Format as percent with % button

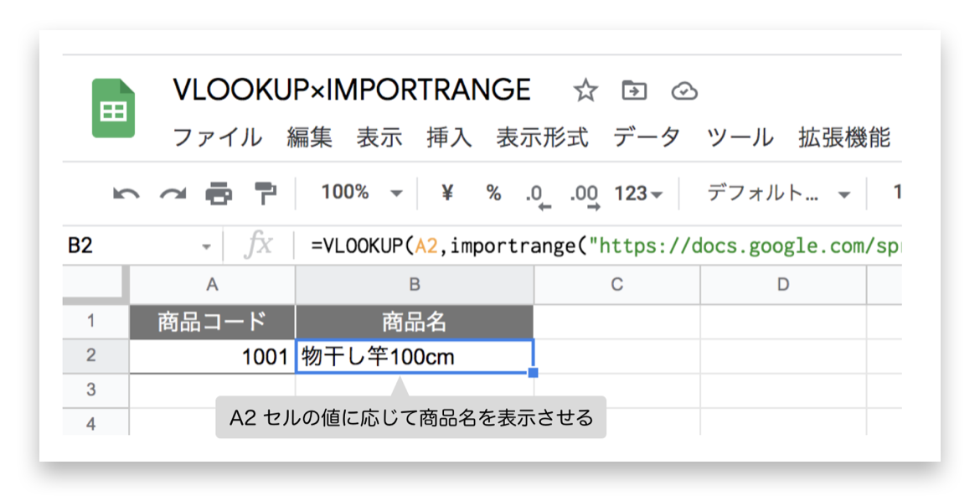493,194
